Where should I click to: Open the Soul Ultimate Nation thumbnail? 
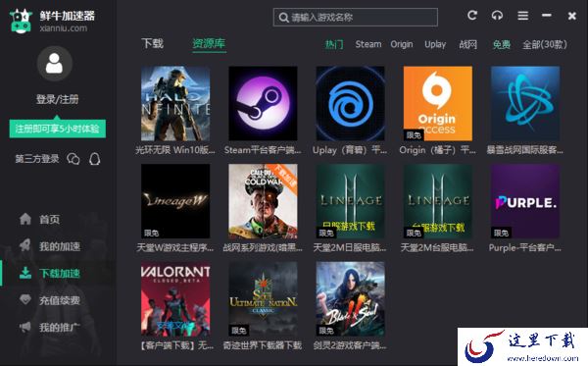point(263,299)
